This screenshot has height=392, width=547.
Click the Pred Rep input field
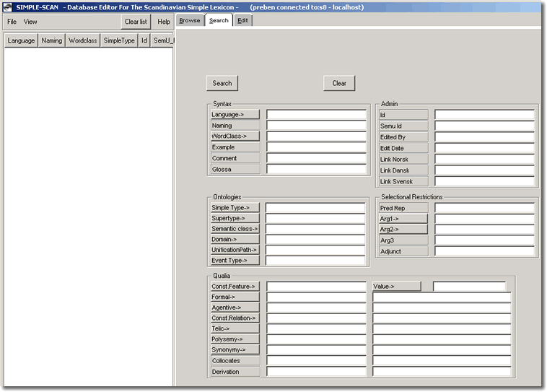484,208
